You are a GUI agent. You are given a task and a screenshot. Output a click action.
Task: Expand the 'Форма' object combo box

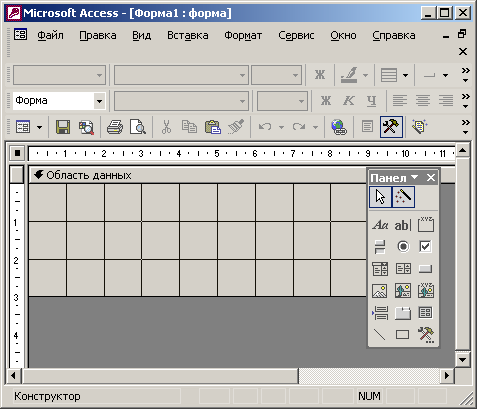pyautogui.click(x=99, y=101)
